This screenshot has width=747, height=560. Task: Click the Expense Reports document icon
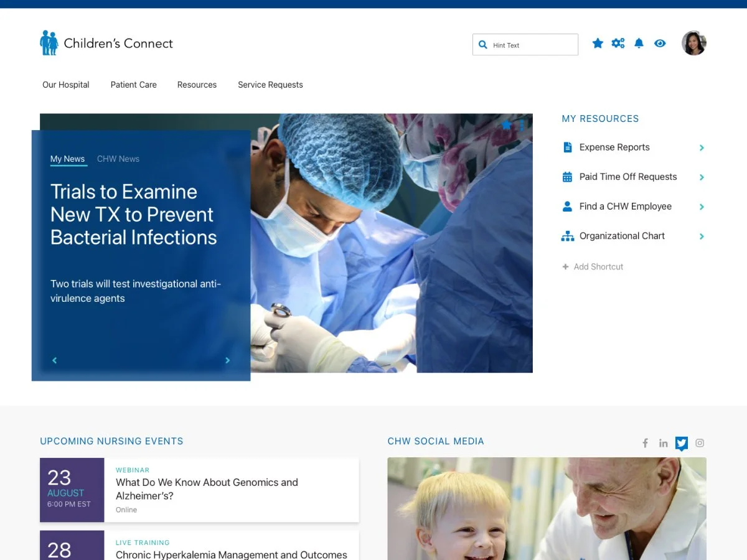[567, 147]
